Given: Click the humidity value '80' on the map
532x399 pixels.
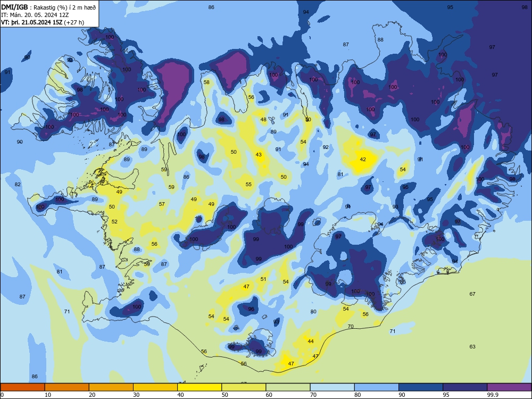Looking at the screenshot, I should (x=313, y=311).
